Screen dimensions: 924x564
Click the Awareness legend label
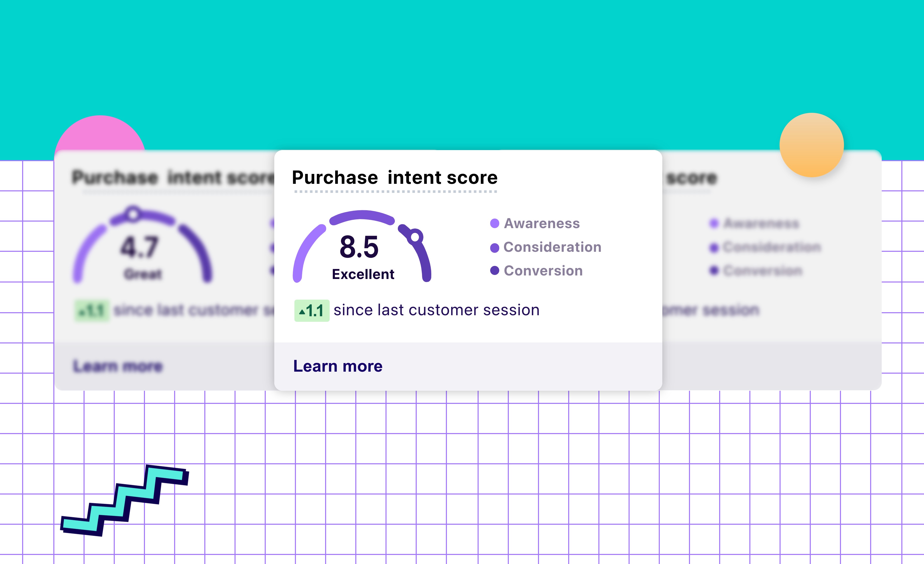542,223
